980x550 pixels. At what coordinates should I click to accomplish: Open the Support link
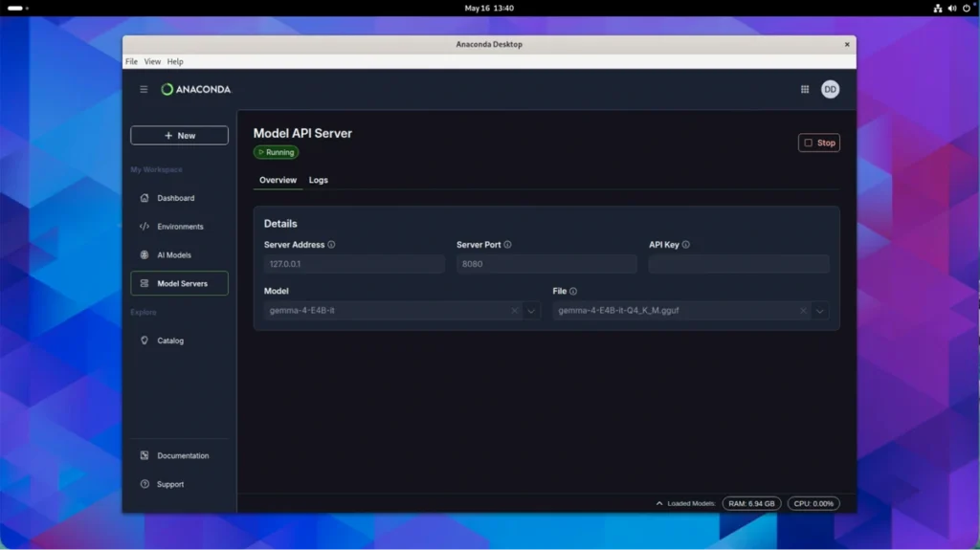179,484
